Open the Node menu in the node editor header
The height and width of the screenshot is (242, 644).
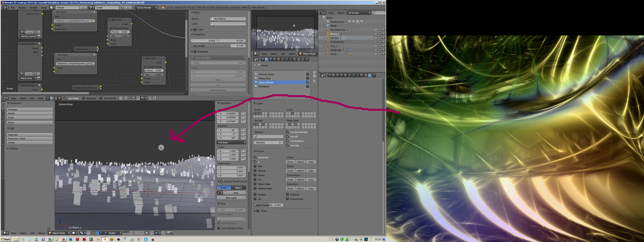40,98
